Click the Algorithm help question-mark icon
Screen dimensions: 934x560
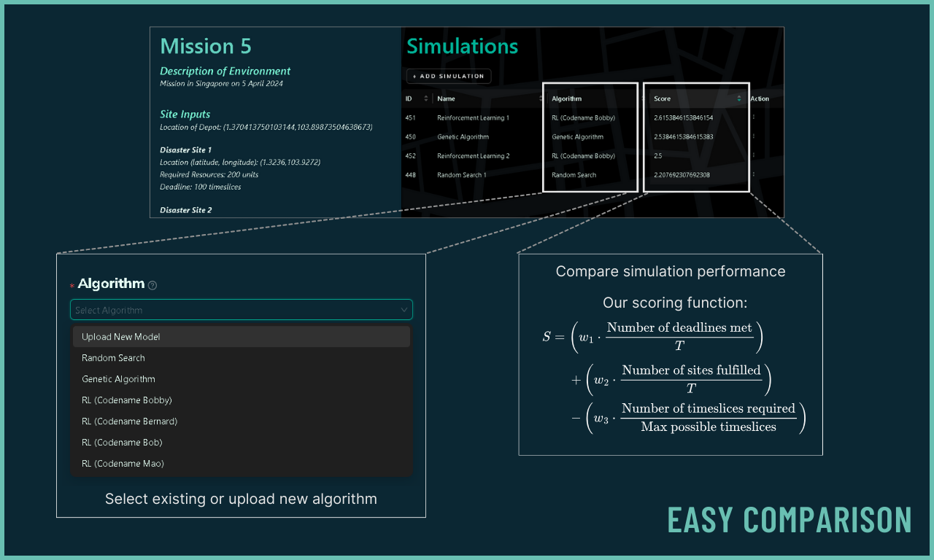coord(153,285)
